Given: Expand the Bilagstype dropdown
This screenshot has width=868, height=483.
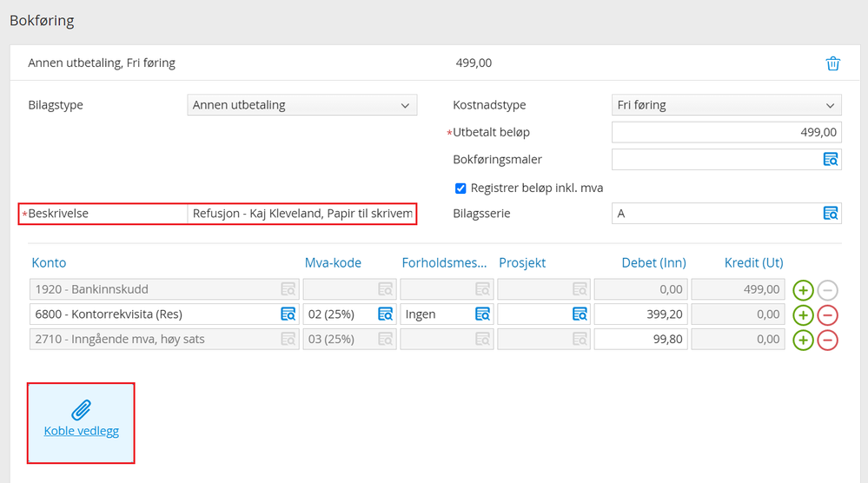Looking at the screenshot, I should point(301,105).
